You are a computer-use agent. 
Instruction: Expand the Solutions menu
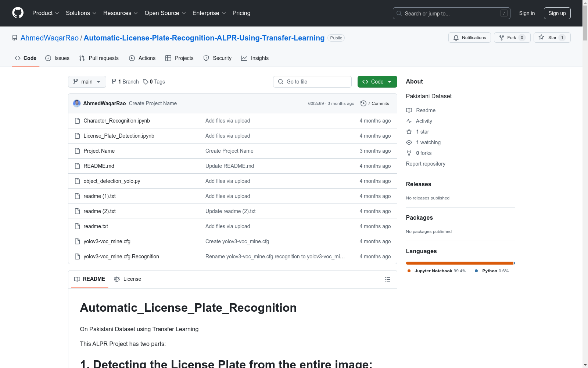81,13
